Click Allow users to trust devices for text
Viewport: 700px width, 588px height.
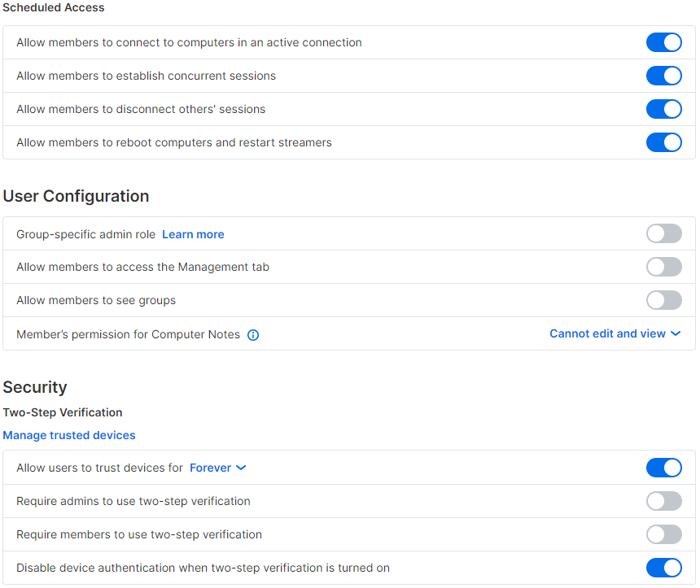click(99, 468)
